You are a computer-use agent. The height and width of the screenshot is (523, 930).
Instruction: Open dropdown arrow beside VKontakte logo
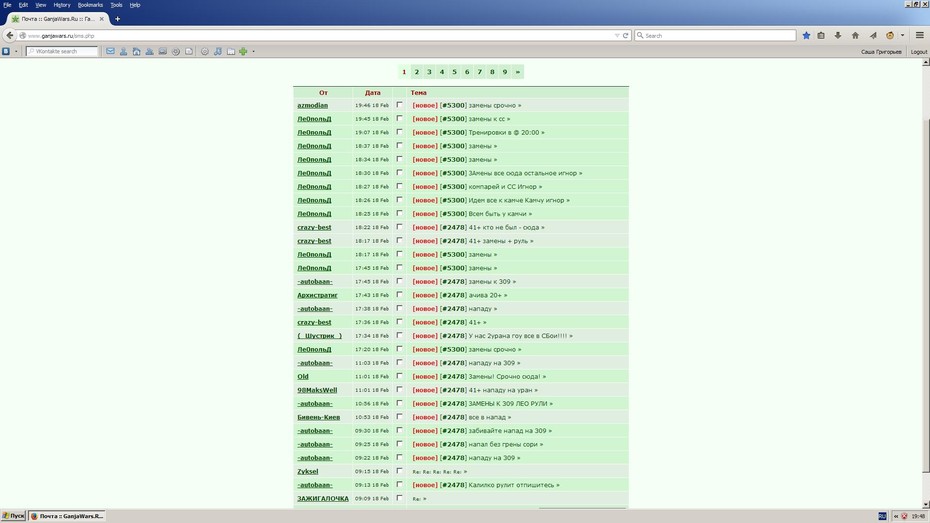[x=16, y=52]
